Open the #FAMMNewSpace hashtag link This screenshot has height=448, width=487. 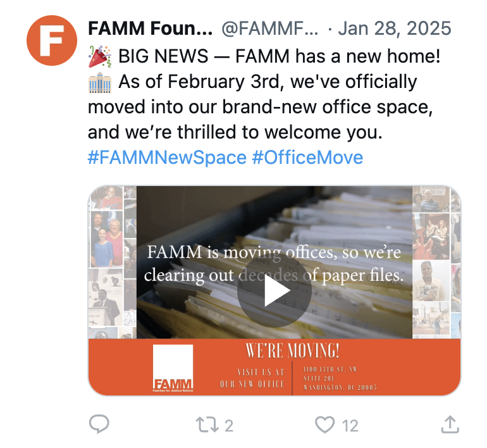click(167, 157)
